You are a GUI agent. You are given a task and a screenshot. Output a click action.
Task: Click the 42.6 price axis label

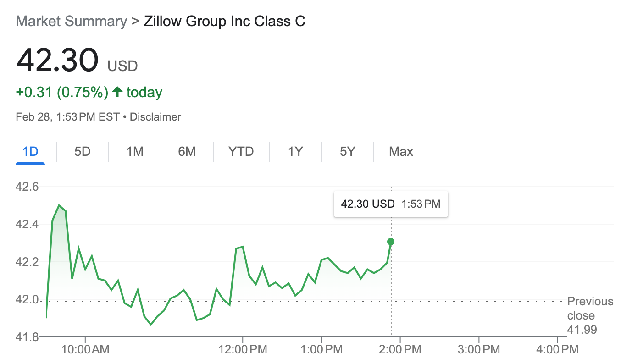27,187
